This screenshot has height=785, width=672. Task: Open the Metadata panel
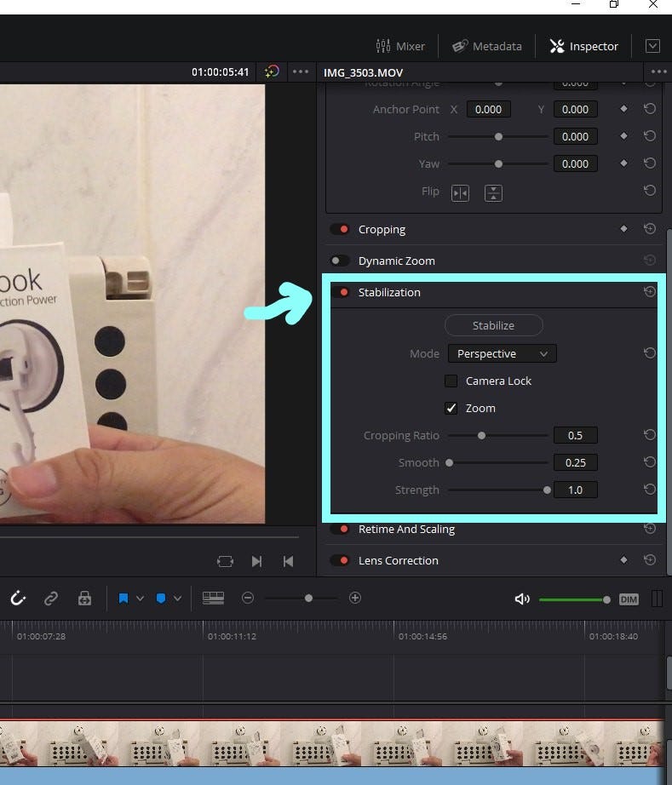[486, 46]
